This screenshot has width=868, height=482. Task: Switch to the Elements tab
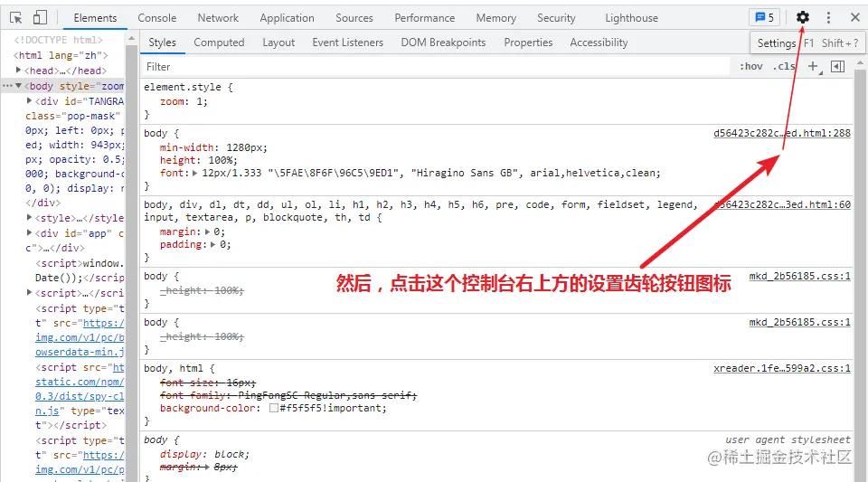[x=95, y=18]
